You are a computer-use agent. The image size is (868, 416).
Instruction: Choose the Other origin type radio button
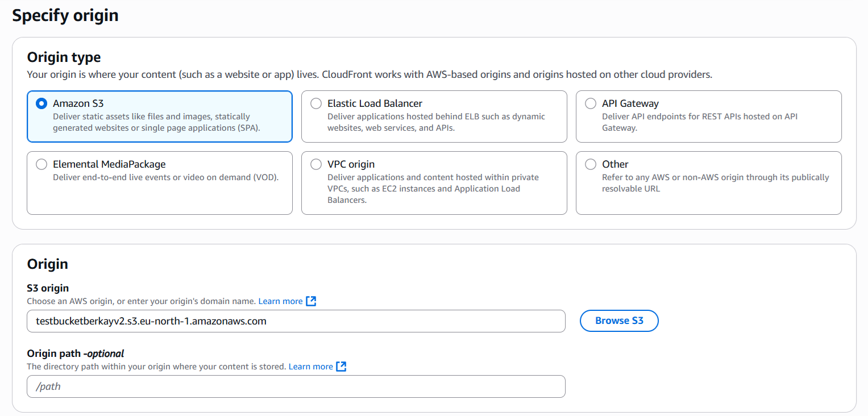point(591,164)
